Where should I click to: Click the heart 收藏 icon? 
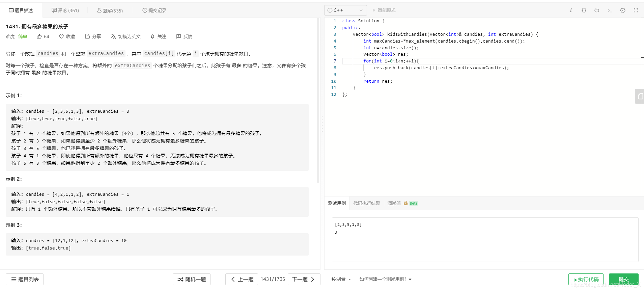61,36
